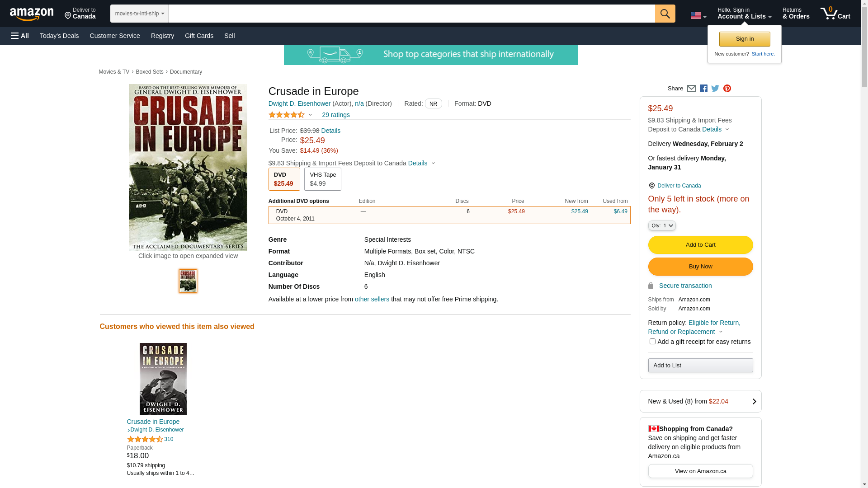The width and height of the screenshot is (868, 488).
Task: Expand the star ratings popover arrow
Action: pyautogui.click(x=310, y=115)
